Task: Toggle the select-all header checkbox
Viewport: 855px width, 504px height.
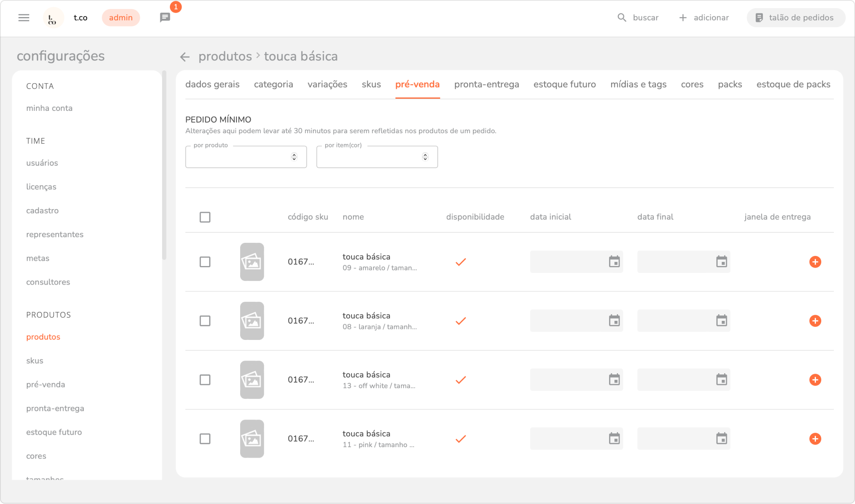Action: (205, 217)
